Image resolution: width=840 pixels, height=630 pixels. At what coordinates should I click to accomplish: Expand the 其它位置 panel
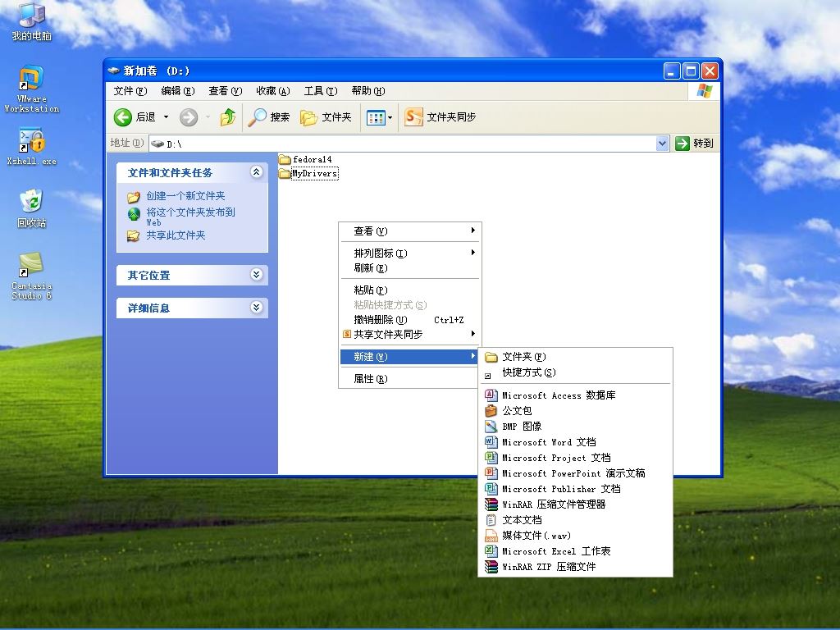coord(256,275)
